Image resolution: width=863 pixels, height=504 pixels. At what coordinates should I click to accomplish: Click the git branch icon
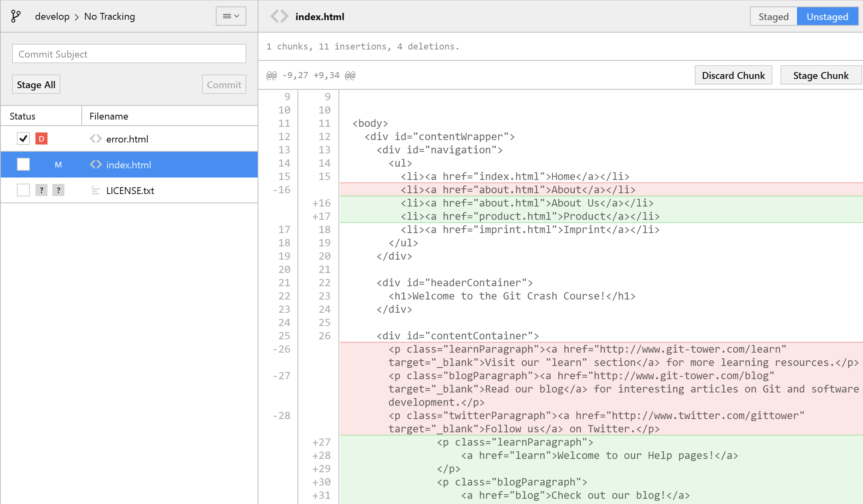pyautogui.click(x=16, y=17)
